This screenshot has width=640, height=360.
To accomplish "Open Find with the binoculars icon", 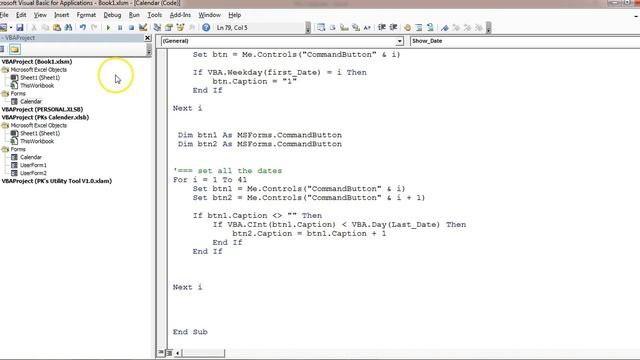I will 68,27.
